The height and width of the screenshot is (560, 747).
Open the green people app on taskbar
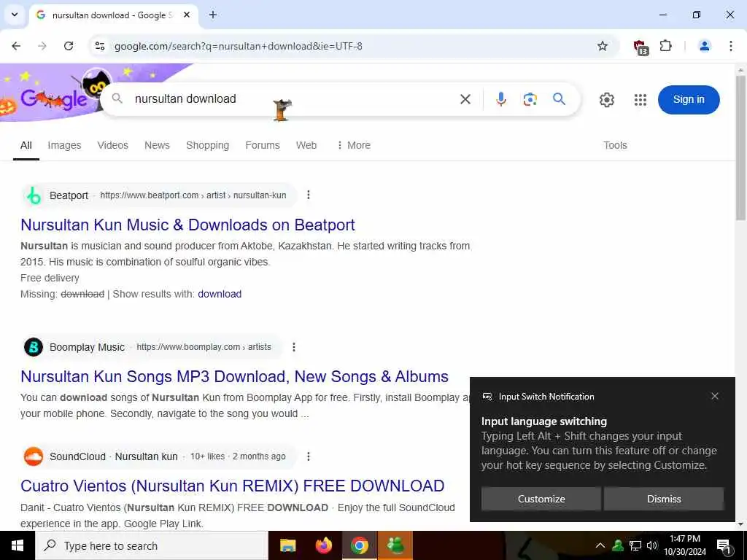pyautogui.click(x=395, y=545)
